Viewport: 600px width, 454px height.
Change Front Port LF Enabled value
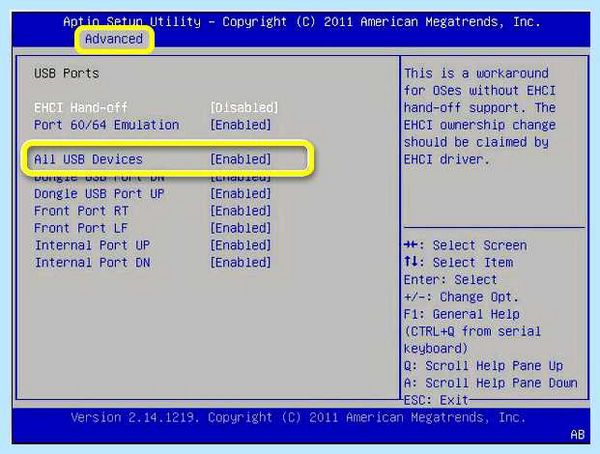click(x=241, y=228)
